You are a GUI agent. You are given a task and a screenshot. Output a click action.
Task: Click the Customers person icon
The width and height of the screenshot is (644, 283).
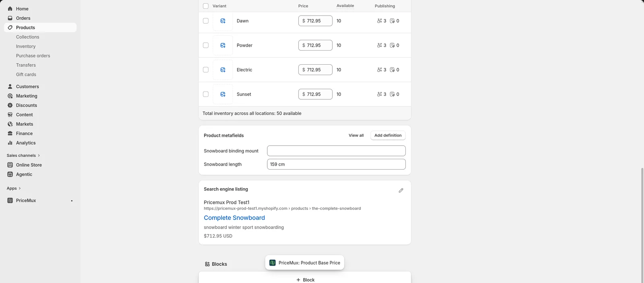[10, 86]
